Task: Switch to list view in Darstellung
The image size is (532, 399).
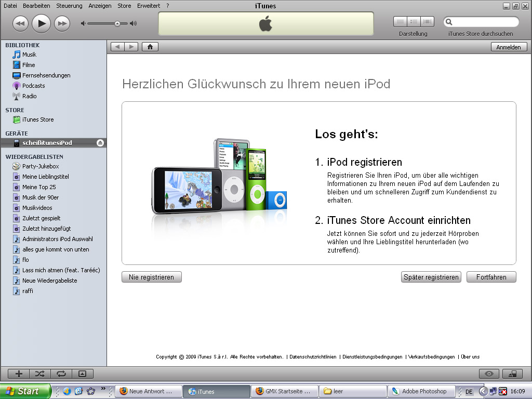Action: (400, 22)
